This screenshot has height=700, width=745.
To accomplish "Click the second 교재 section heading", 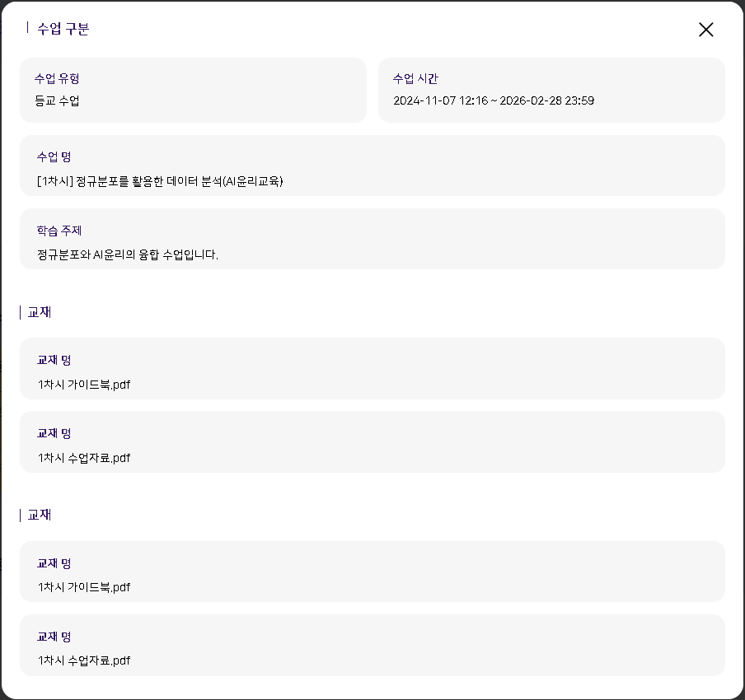I will pos(40,515).
